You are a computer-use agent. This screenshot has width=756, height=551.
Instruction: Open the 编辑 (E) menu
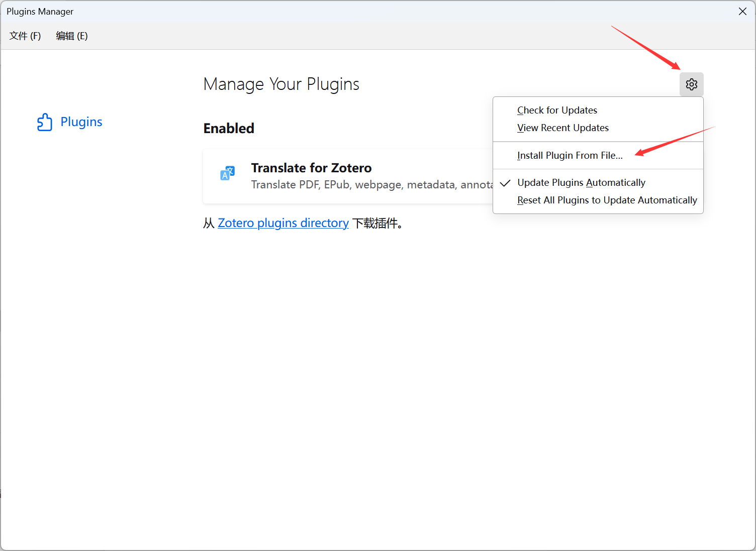pos(72,36)
